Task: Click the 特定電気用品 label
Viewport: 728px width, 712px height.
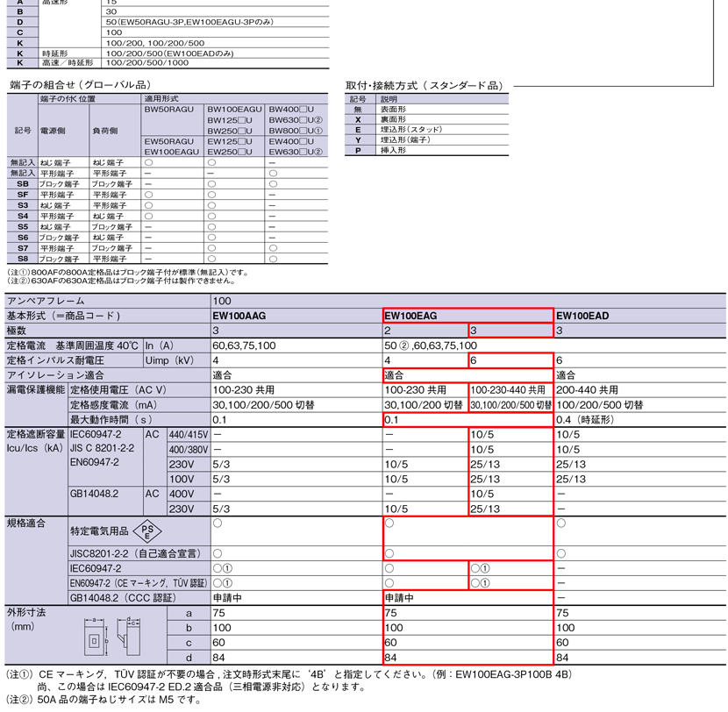Action: (x=99, y=531)
